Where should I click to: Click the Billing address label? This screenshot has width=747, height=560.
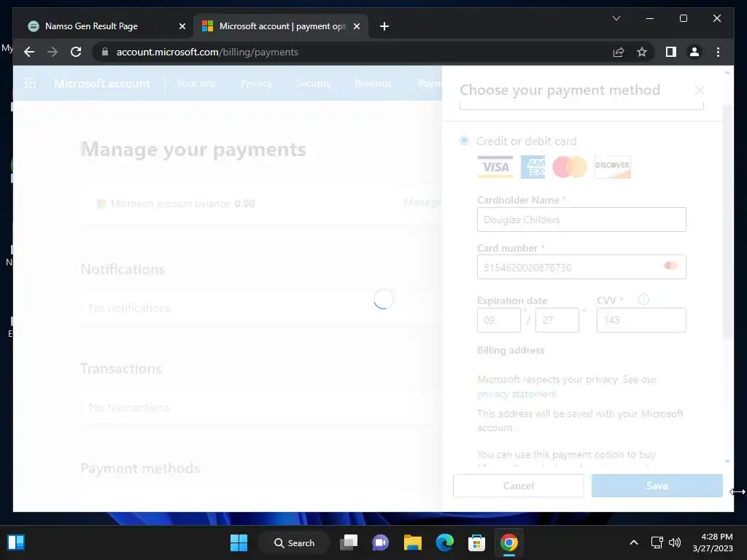tap(511, 350)
